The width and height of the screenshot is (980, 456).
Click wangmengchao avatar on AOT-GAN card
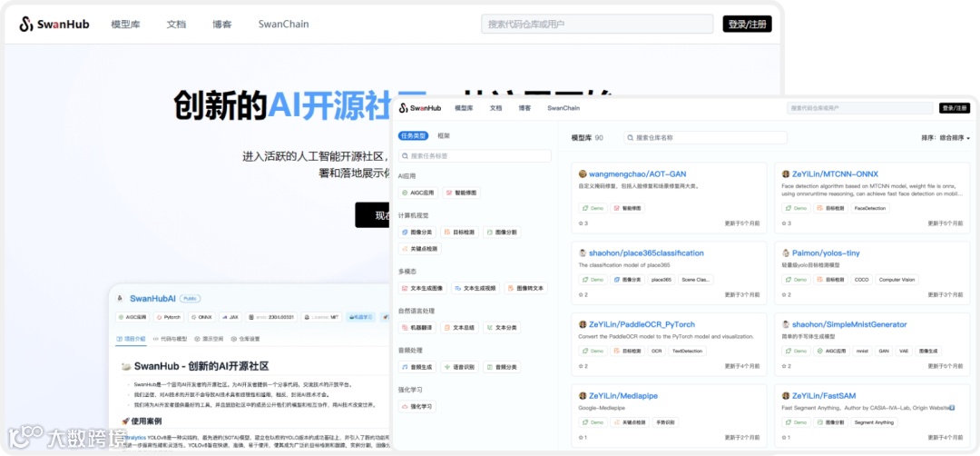point(583,173)
